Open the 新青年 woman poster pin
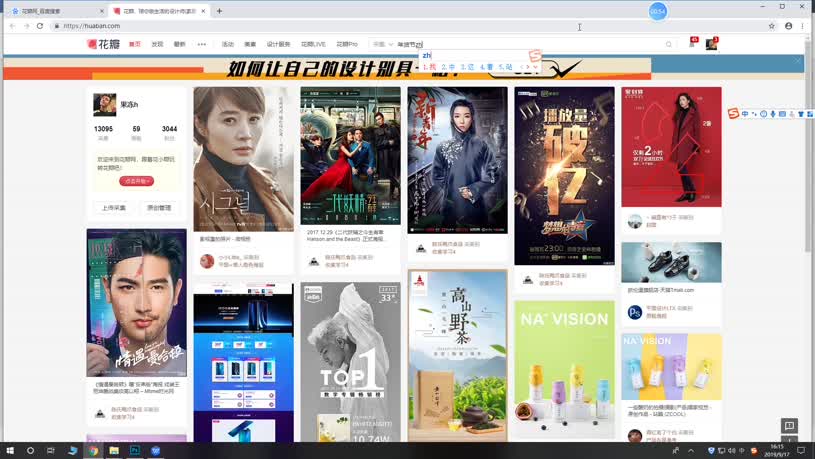 click(457, 160)
